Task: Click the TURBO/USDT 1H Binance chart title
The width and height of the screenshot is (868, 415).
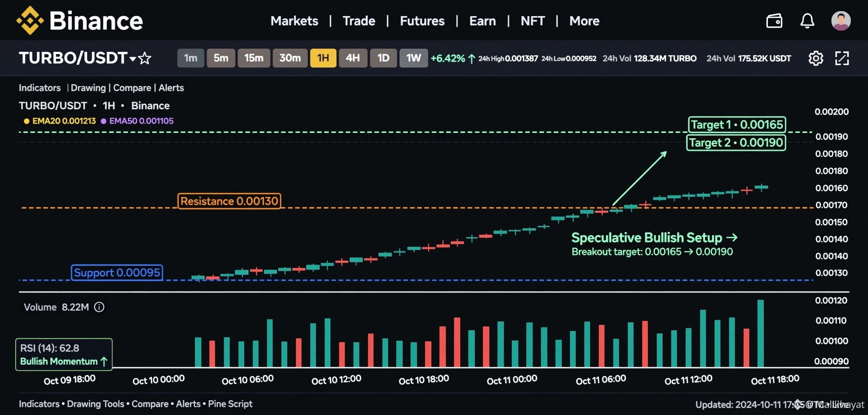Action: [94, 106]
